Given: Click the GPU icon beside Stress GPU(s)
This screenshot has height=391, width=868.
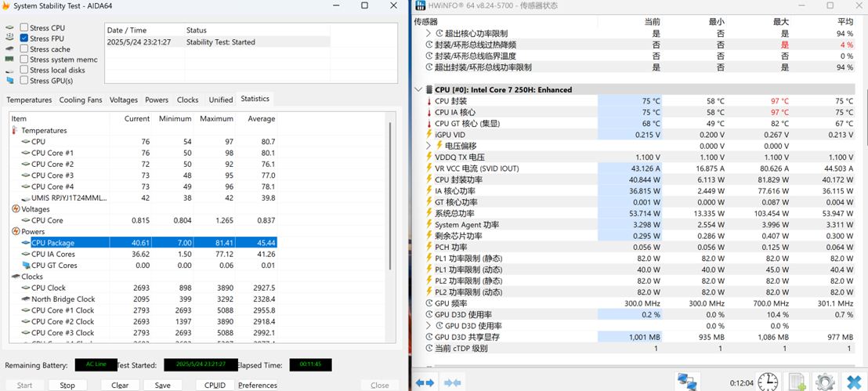Looking at the screenshot, I should (9, 81).
